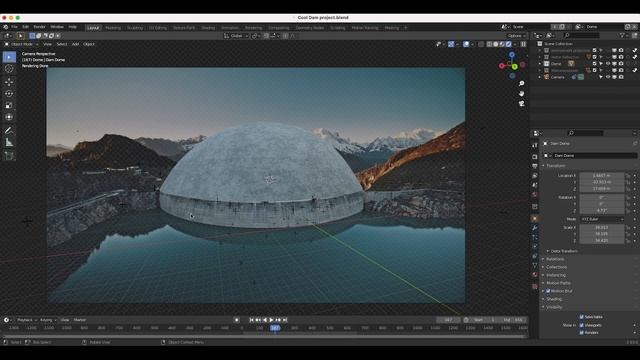Viewport: 640px width, 360px height.
Task: Choose the Move tool
Action: coord(9,82)
